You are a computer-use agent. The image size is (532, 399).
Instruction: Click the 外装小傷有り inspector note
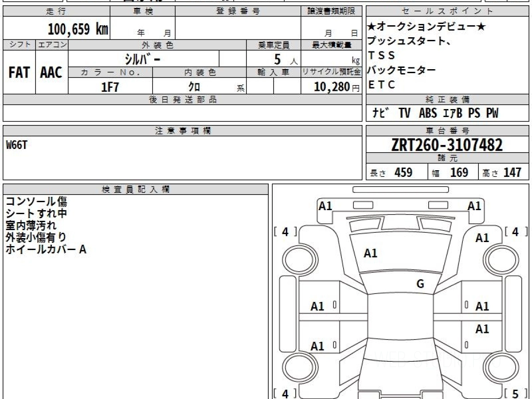click(x=36, y=238)
